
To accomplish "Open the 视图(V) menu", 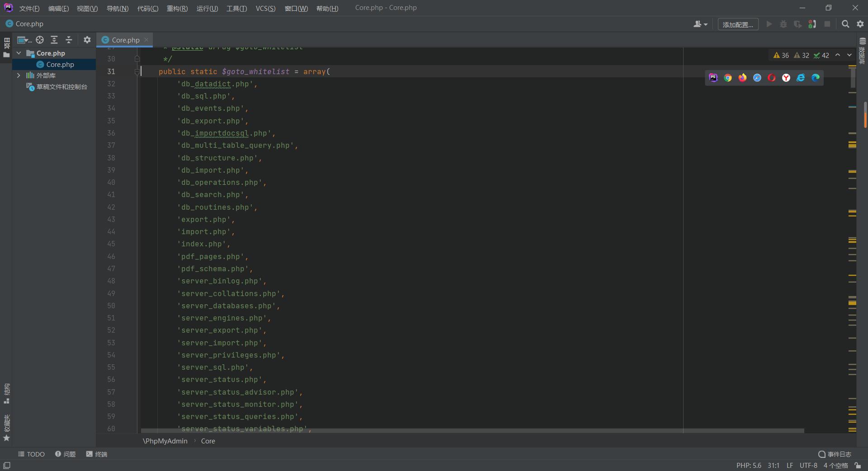I will 87,9.
